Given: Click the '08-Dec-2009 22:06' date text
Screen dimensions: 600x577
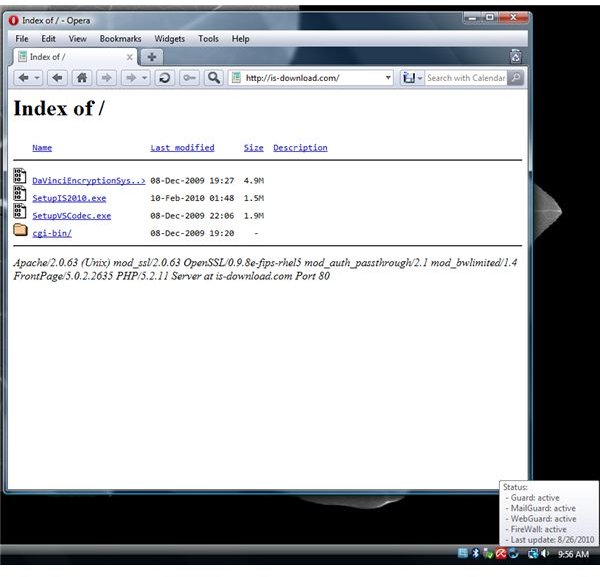Looking at the screenshot, I should click(x=192, y=216).
